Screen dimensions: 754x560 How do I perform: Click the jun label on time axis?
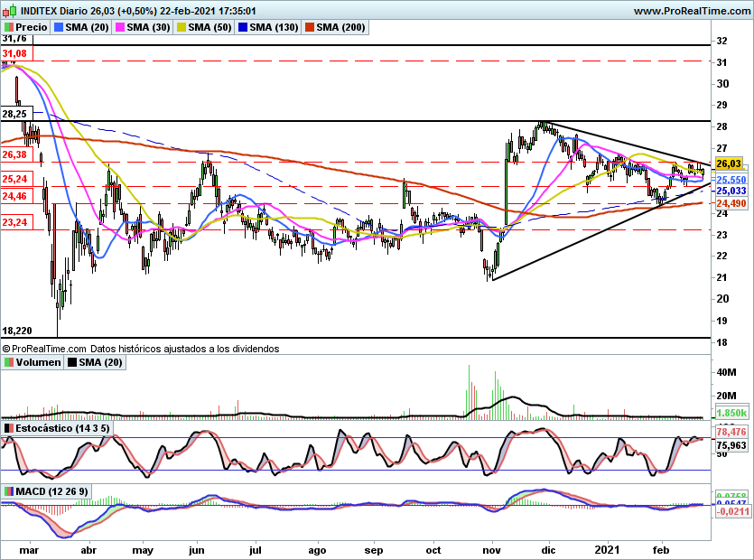pyautogui.click(x=196, y=550)
